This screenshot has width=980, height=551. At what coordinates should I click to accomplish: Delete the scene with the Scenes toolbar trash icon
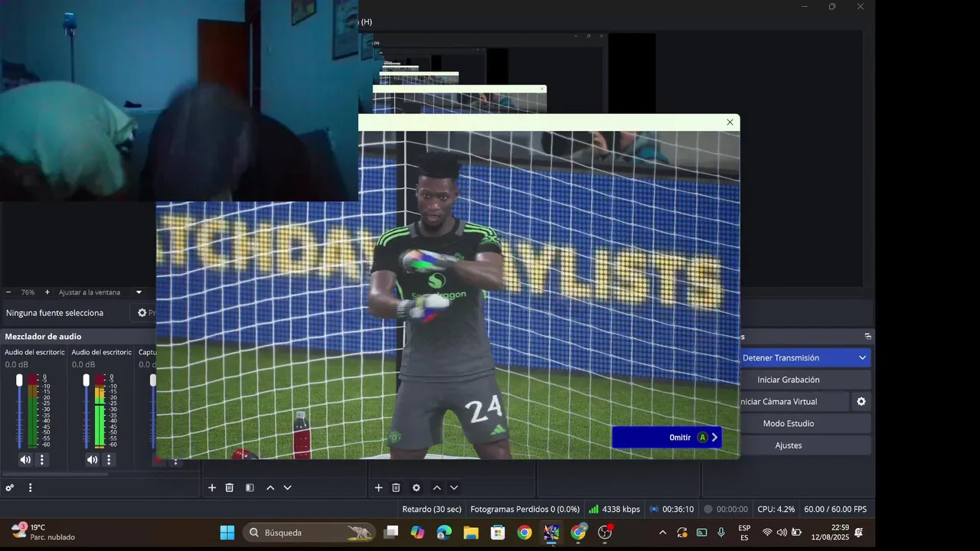[x=230, y=487]
